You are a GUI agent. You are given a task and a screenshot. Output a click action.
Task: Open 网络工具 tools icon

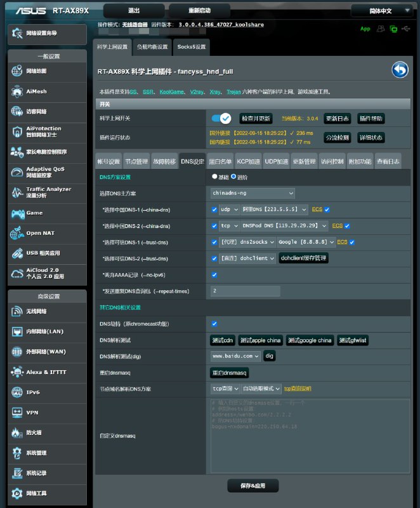point(17,493)
